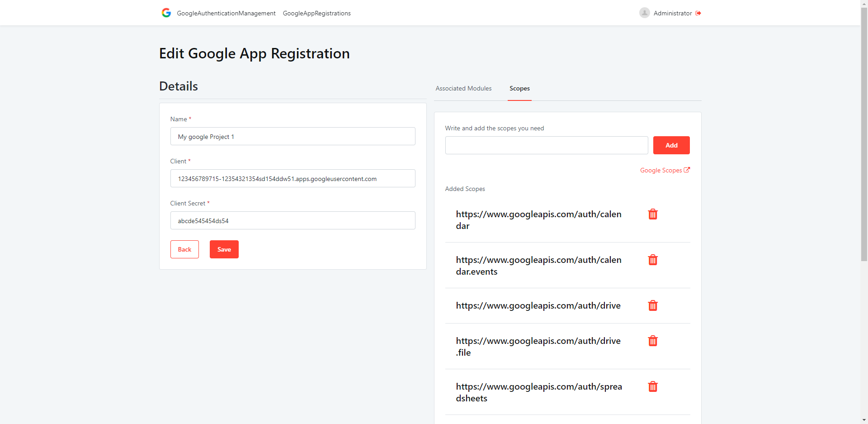This screenshot has height=424, width=868.
Task: Follow the Google Scopes link
Action: coord(660,170)
